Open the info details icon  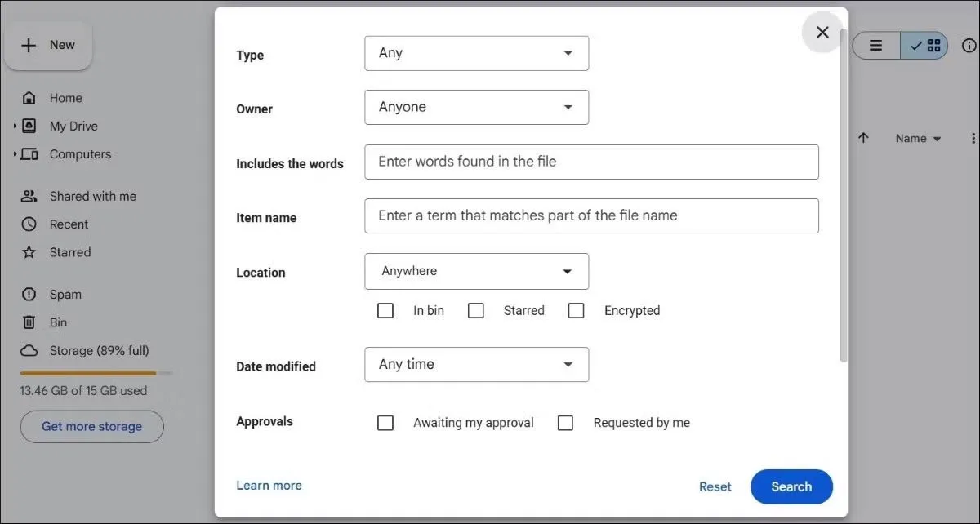[x=969, y=46]
